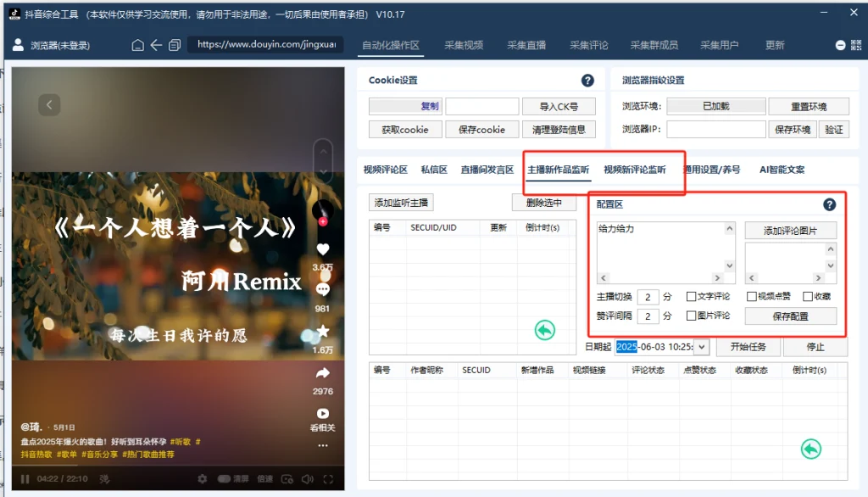Click the 获取cookie button

(x=405, y=130)
